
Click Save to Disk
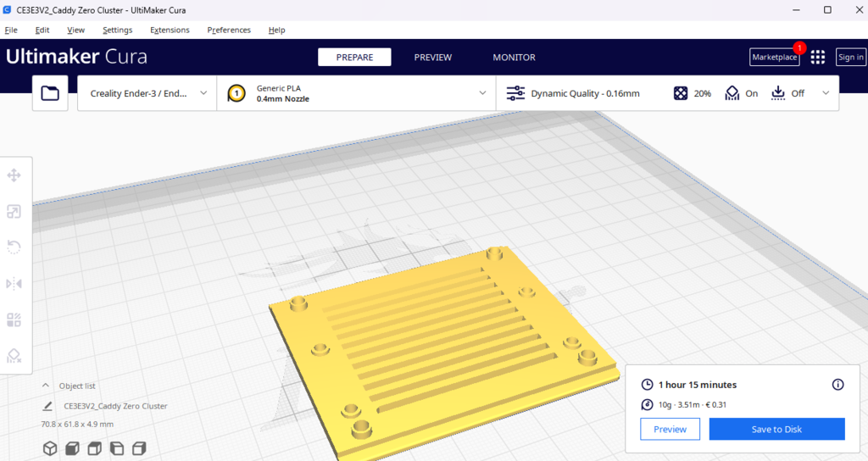776,429
